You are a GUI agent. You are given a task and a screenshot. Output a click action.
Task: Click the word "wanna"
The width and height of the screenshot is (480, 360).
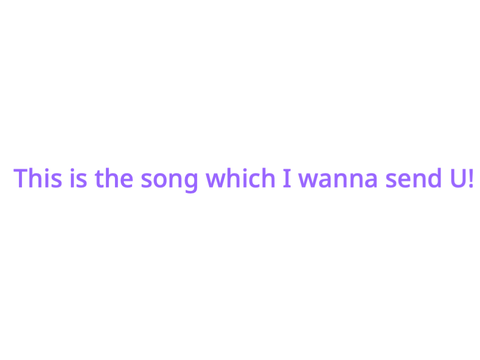[x=338, y=180]
